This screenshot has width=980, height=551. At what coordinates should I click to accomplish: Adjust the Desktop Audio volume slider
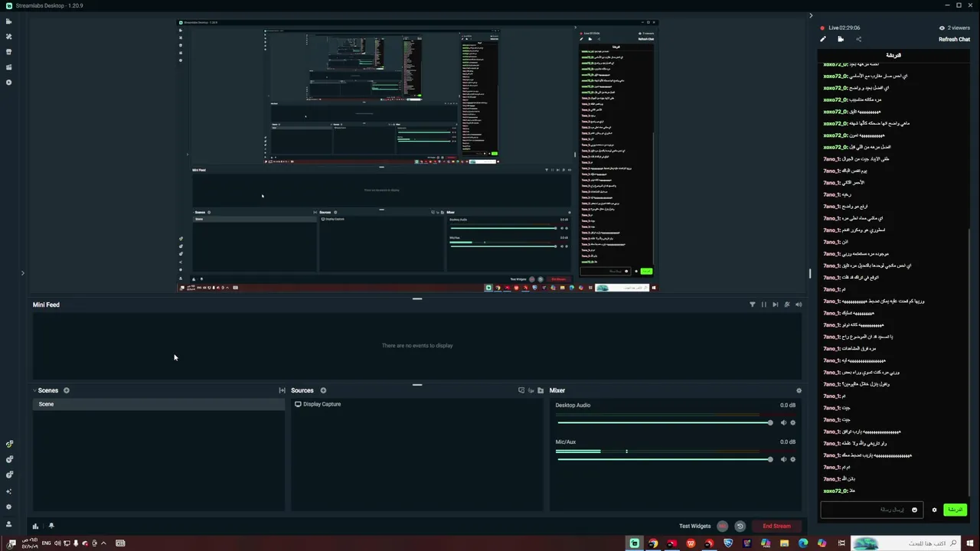pyautogui.click(x=664, y=422)
